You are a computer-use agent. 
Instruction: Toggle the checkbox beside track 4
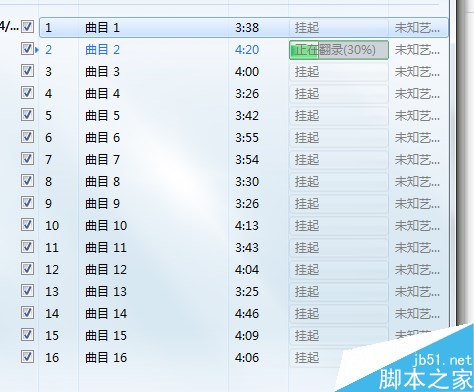click(x=27, y=92)
